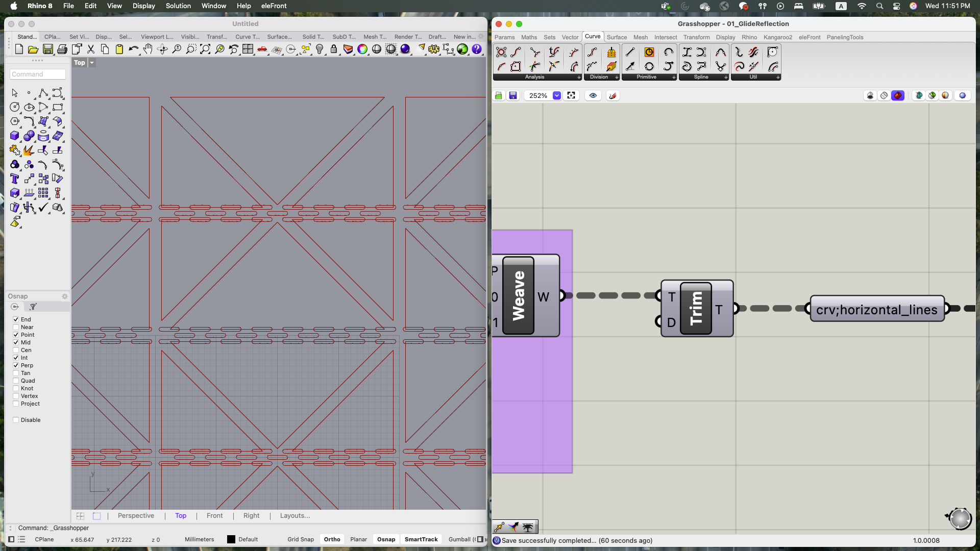Open the Rhino Options gear icon
Screen dimensions: 980x551
[434, 49]
